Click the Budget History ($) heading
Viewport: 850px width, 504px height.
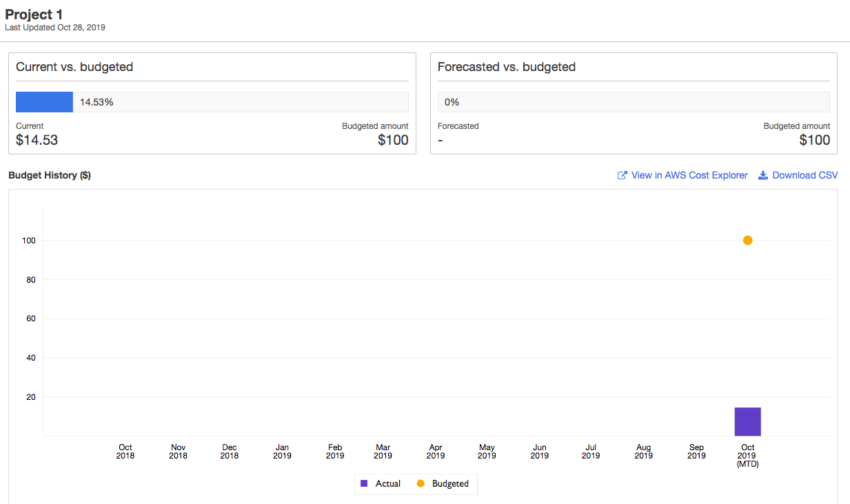50,176
